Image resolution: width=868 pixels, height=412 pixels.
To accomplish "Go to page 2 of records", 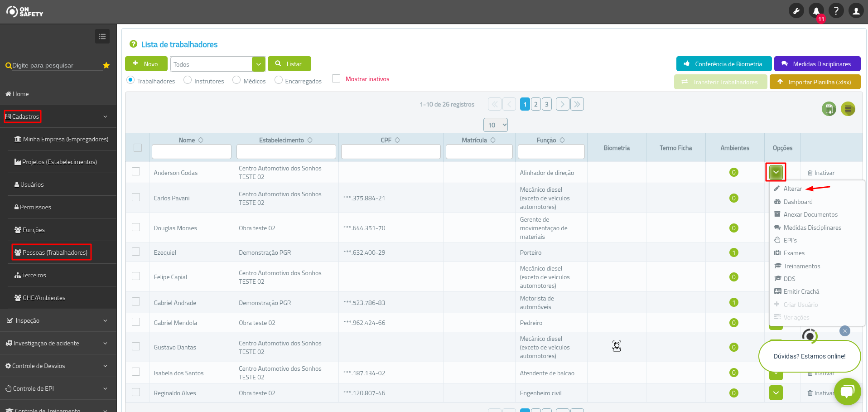I will pyautogui.click(x=535, y=104).
